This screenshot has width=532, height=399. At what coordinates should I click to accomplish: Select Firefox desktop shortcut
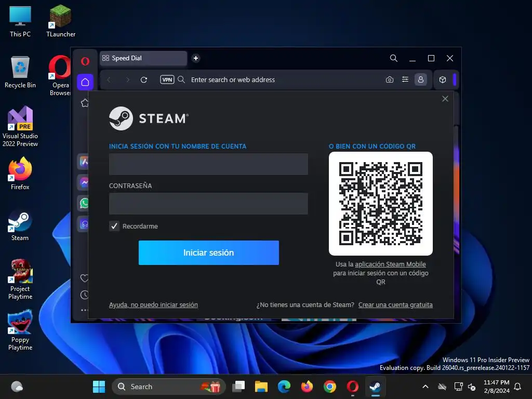coord(20,174)
